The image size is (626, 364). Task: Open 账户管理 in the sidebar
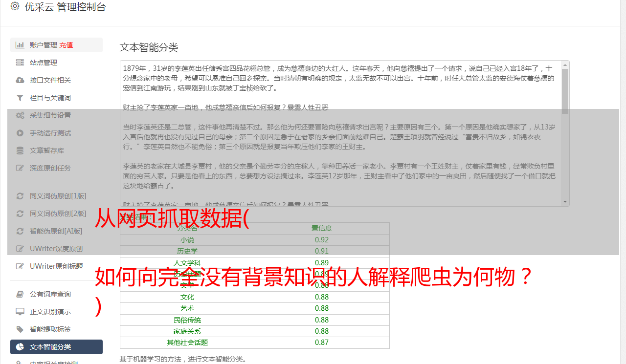(x=56, y=45)
